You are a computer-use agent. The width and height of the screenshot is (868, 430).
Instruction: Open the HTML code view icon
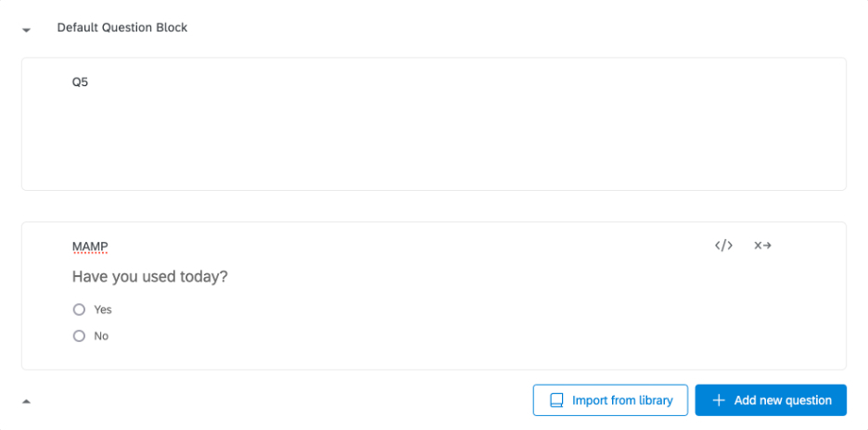(x=723, y=246)
